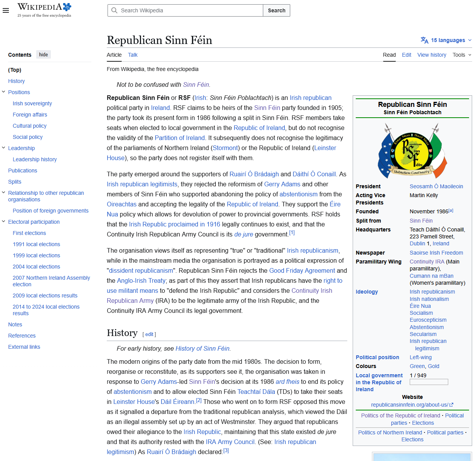Go to Splits contents entry
476x461 pixels.
(x=15, y=182)
